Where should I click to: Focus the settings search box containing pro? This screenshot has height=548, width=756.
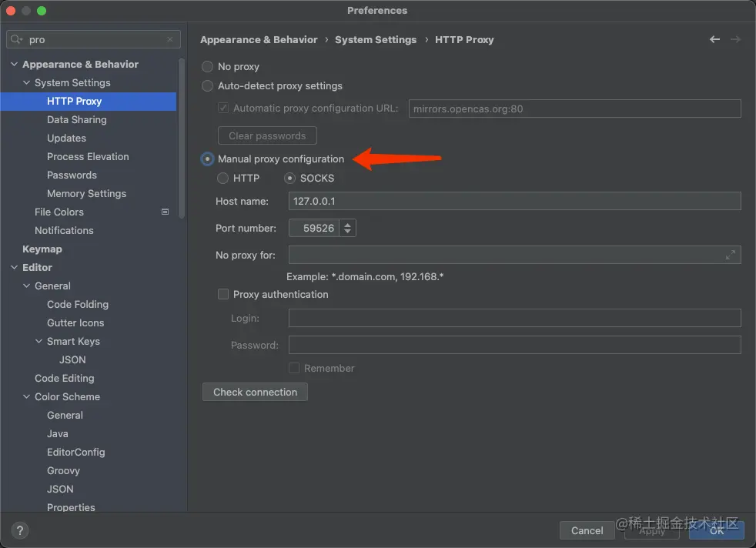click(93, 39)
